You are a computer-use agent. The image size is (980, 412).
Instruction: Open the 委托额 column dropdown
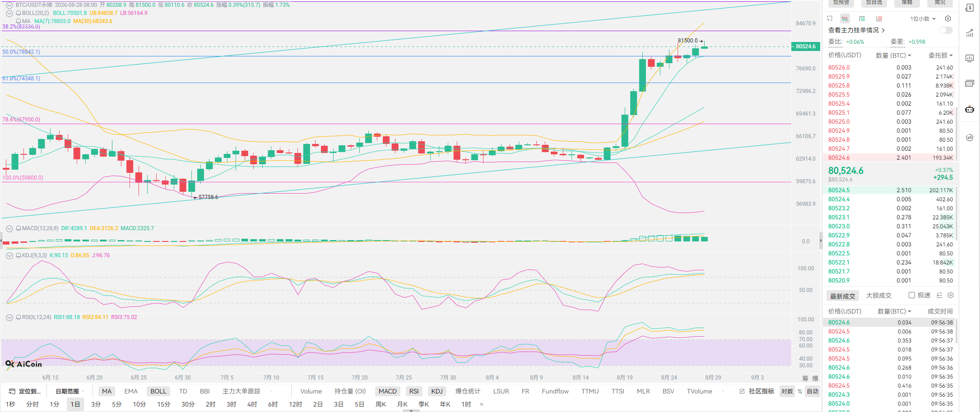pyautogui.click(x=941, y=55)
